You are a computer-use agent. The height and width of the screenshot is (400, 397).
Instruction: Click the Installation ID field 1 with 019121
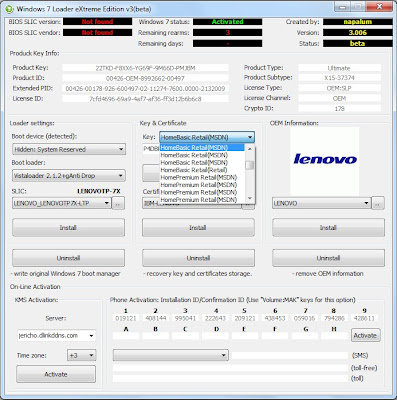pos(126,318)
